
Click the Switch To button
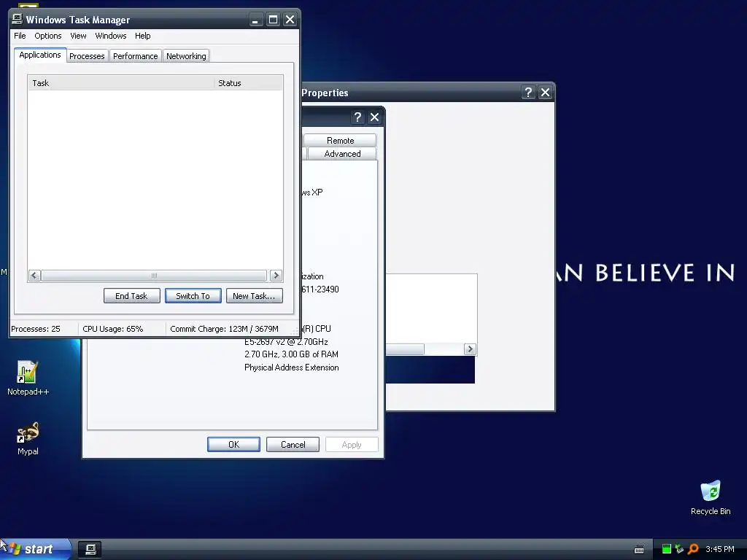point(193,296)
